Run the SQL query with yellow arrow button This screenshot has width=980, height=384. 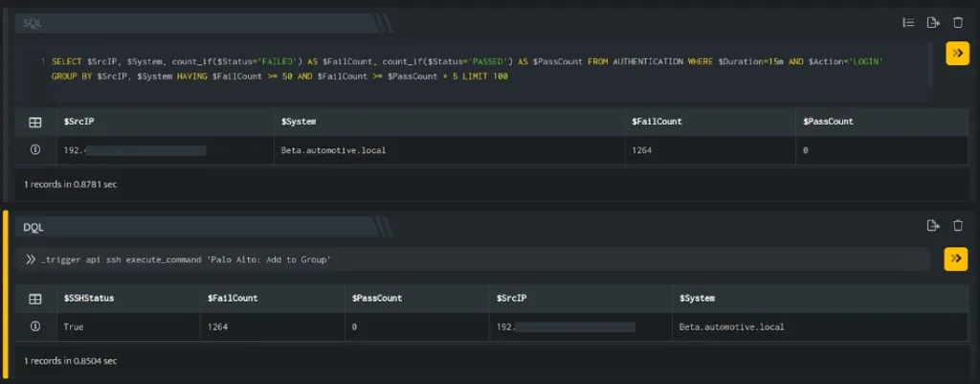(x=957, y=54)
